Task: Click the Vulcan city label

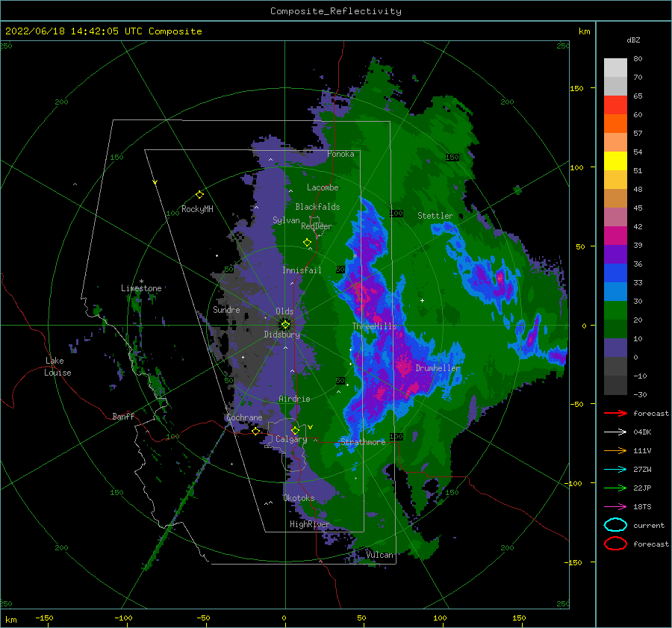Action: pos(379,555)
